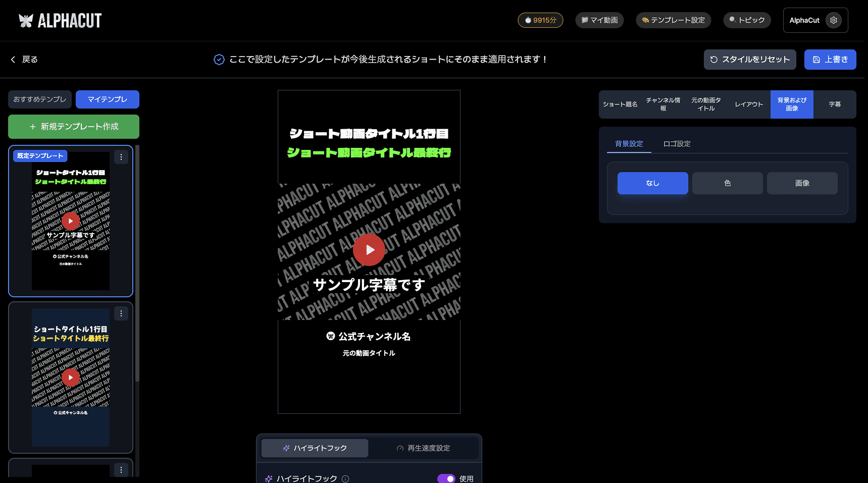This screenshot has height=483, width=868.
Task: Select the 既定テンプレート thumbnail
Action: (70, 221)
